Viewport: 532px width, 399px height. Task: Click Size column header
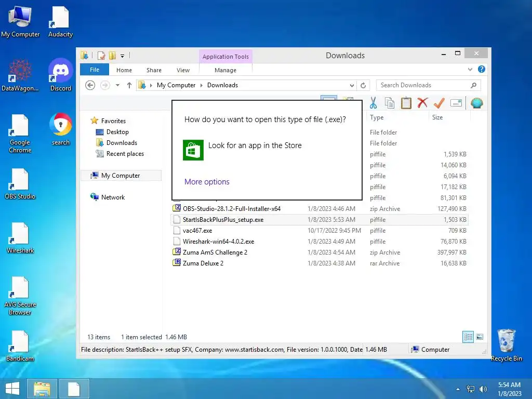click(437, 117)
